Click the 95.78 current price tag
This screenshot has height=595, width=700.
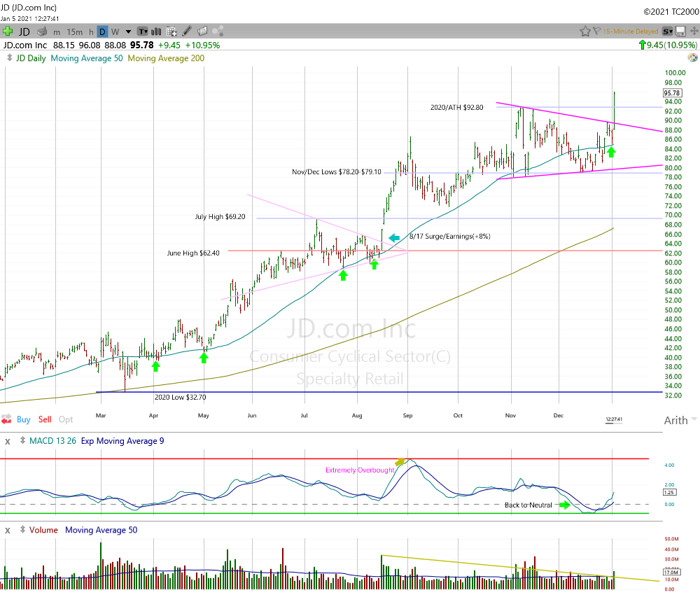672,93
